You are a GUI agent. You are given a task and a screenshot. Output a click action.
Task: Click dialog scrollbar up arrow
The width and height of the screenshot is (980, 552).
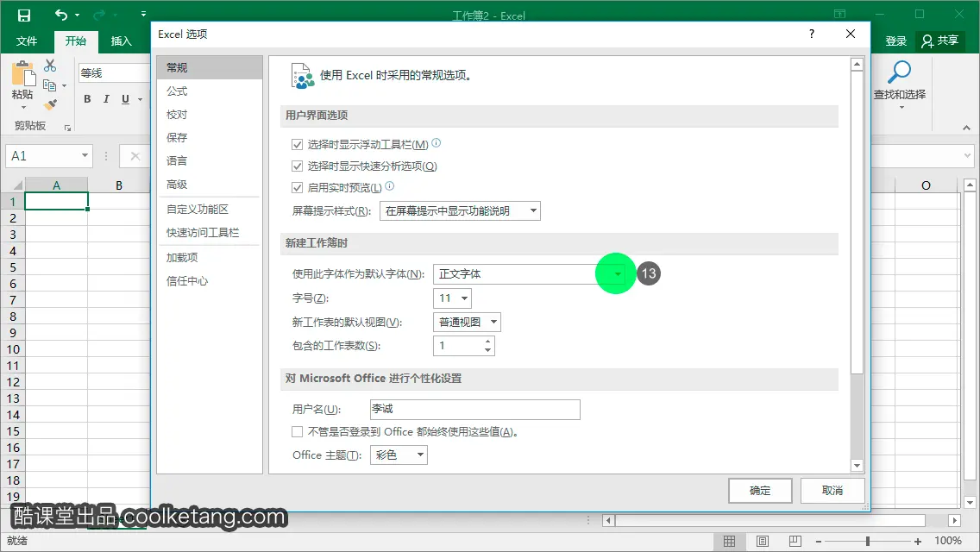point(857,64)
